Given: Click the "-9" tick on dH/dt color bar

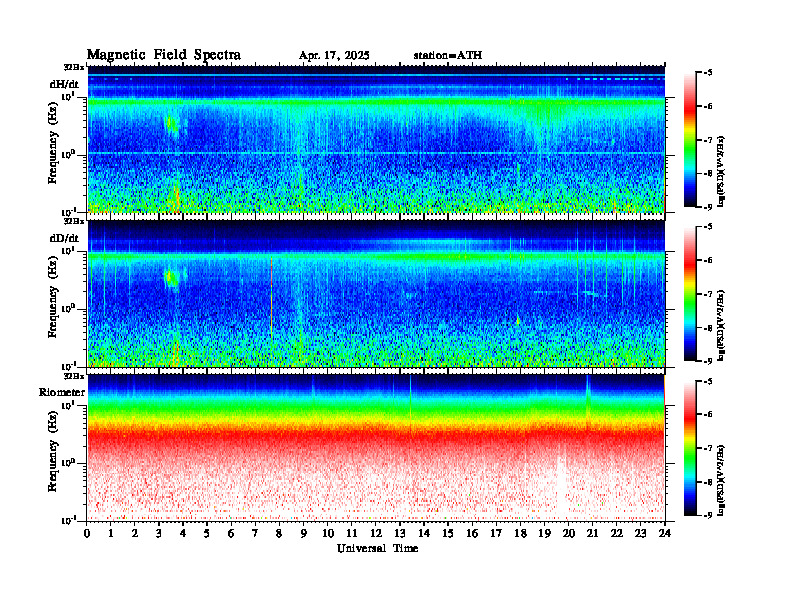Looking at the screenshot, I should pos(709,207).
